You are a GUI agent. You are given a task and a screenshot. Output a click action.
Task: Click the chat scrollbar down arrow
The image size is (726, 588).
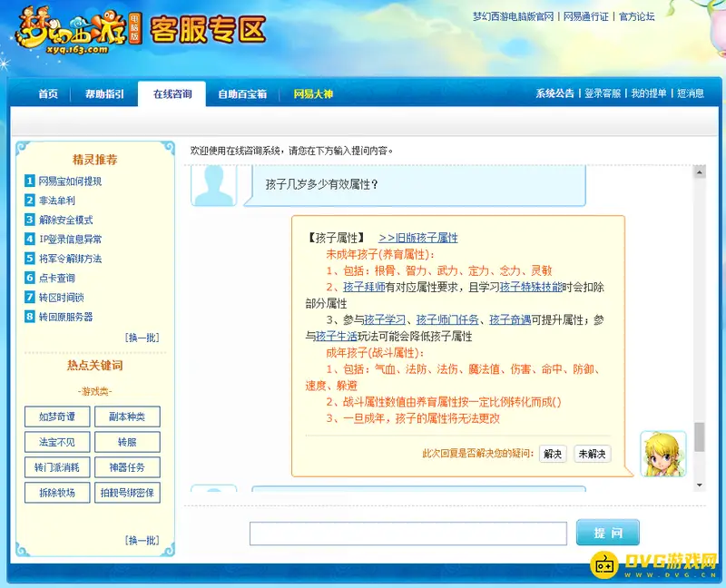point(699,485)
